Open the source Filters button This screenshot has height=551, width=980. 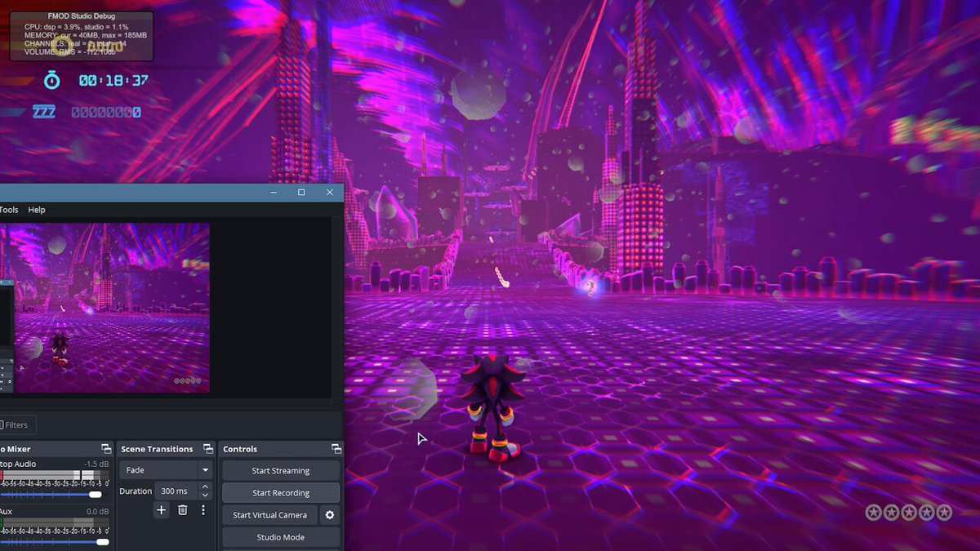pos(16,424)
